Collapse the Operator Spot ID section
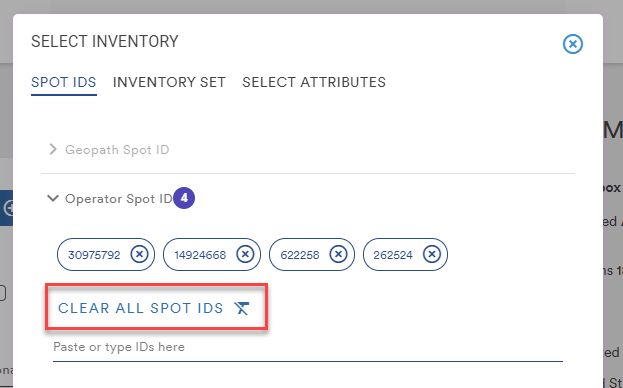Viewport: 623px width, 388px height. [53, 198]
